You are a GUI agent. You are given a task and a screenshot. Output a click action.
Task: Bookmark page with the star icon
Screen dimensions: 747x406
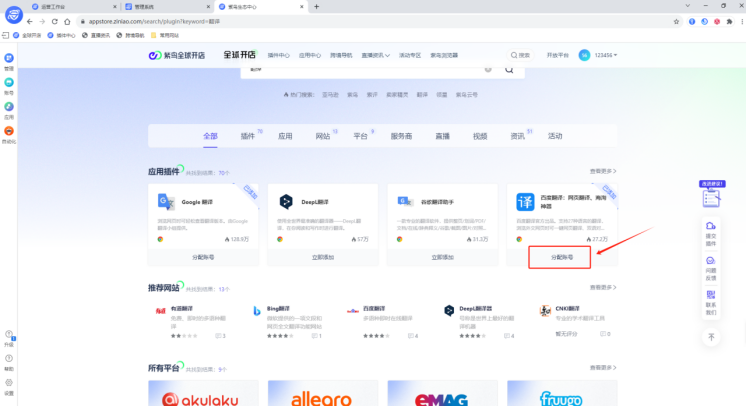(676, 21)
